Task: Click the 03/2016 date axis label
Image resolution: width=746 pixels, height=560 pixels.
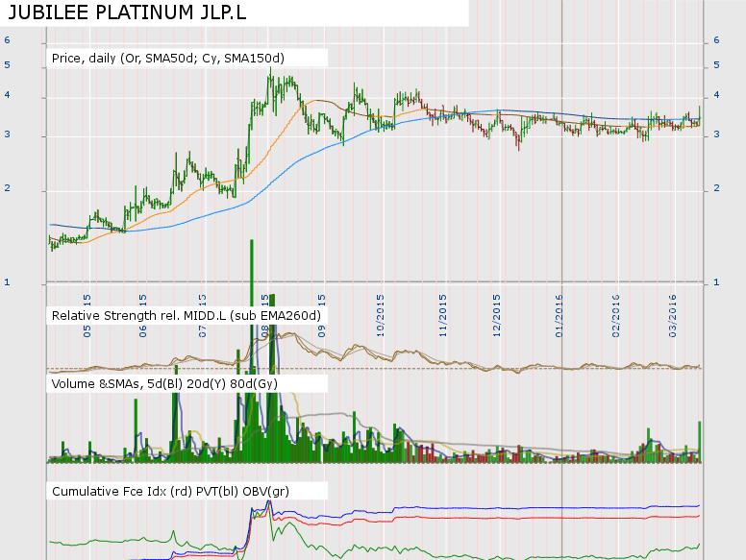Action: (x=673, y=316)
